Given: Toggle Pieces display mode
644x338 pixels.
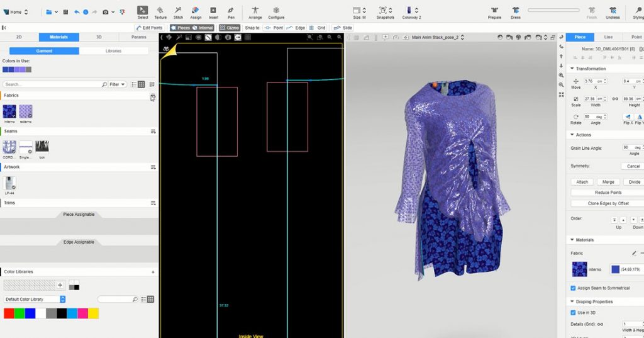Looking at the screenshot, I should coord(180,28).
